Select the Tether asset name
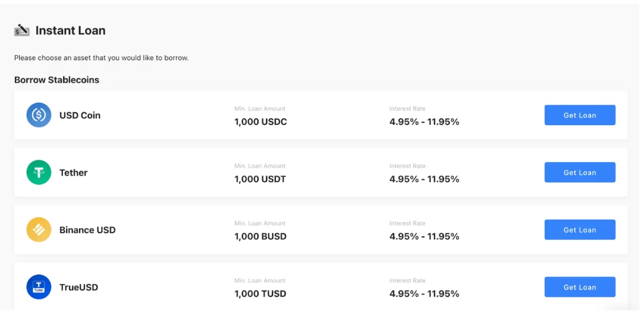Image resolution: width=644 pixels, height=318 pixels. click(x=73, y=172)
